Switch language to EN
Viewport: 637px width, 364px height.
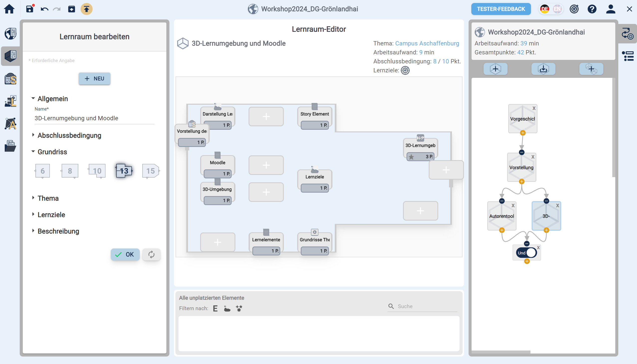point(557,9)
